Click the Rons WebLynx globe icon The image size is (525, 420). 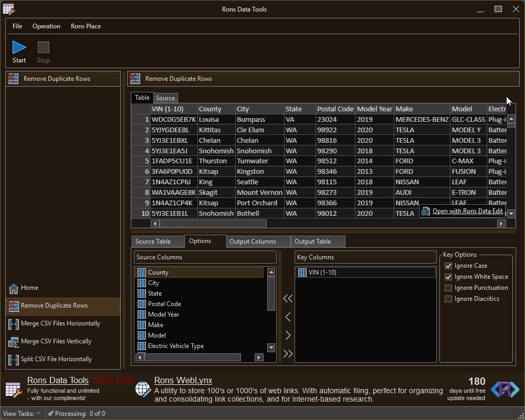point(143,389)
